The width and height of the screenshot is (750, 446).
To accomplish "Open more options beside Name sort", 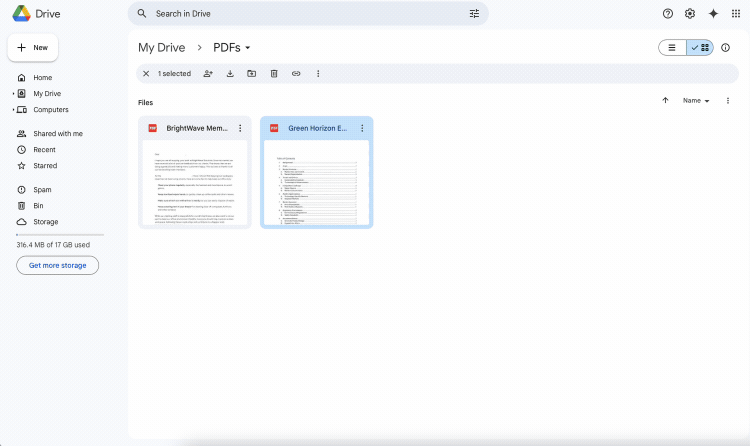I will point(728,100).
